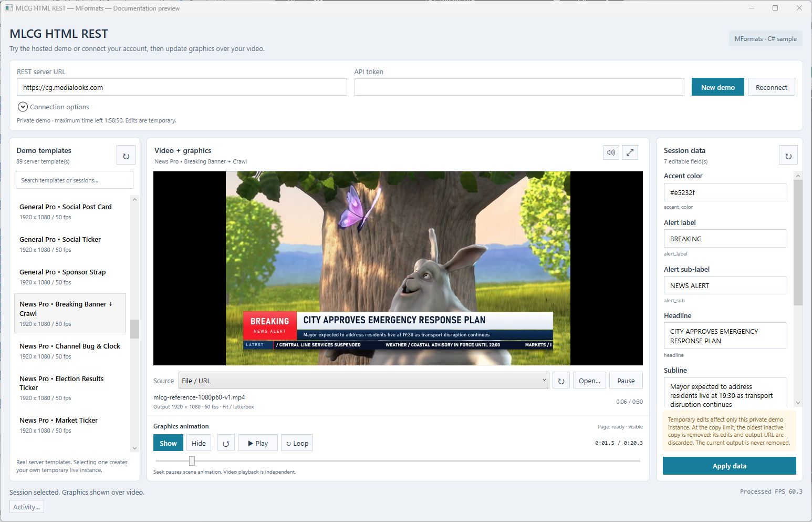Viewport: 812px width, 522px height.
Task: Select News Pro • Market Ticker template
Action: point(70,425)
